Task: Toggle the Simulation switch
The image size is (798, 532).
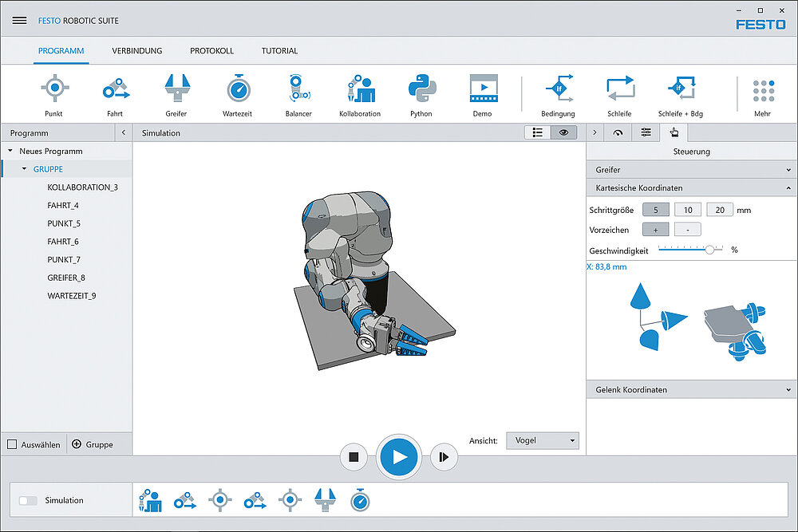Action: coord(28,500)
